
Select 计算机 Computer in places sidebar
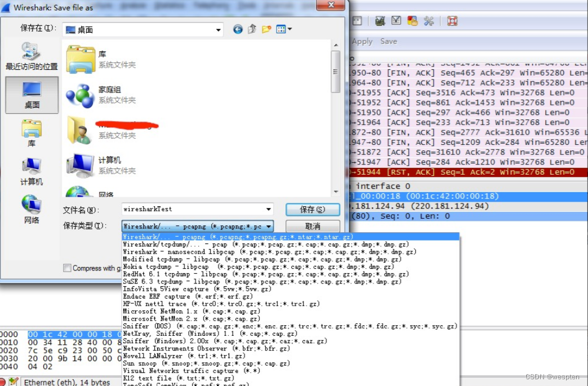point(32,171)
